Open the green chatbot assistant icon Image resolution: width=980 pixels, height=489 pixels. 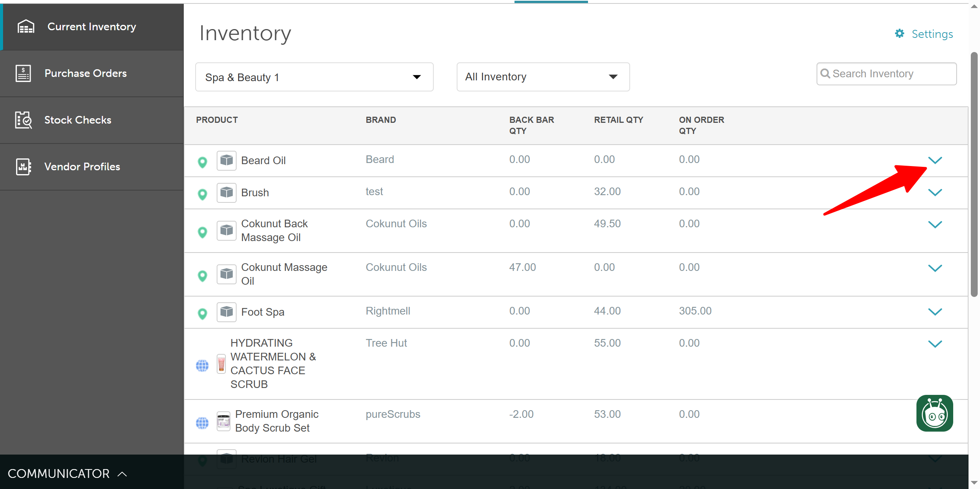tap(934, 413)
